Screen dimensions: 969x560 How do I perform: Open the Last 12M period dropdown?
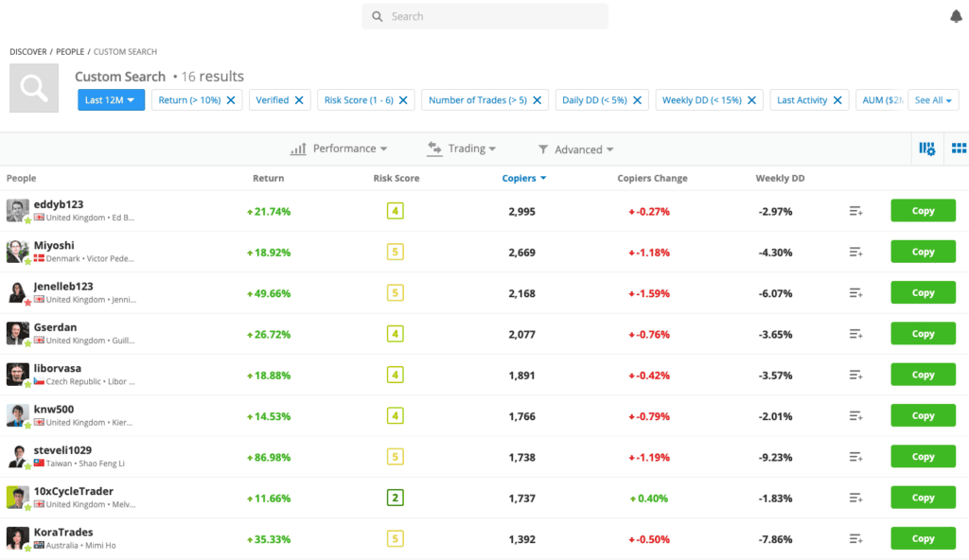(x=112, y=100)
